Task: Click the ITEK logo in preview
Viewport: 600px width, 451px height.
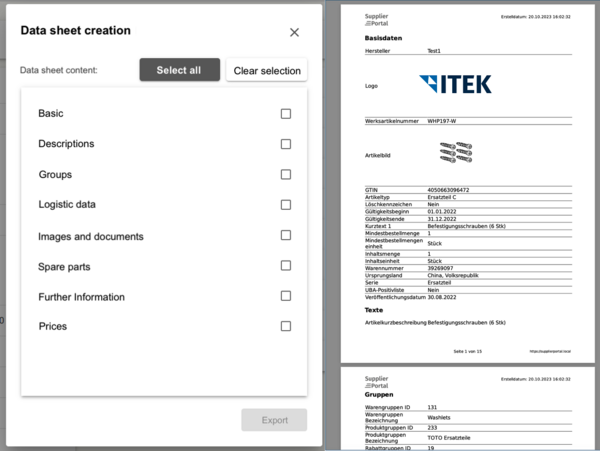Action: [x=455, y=84]
